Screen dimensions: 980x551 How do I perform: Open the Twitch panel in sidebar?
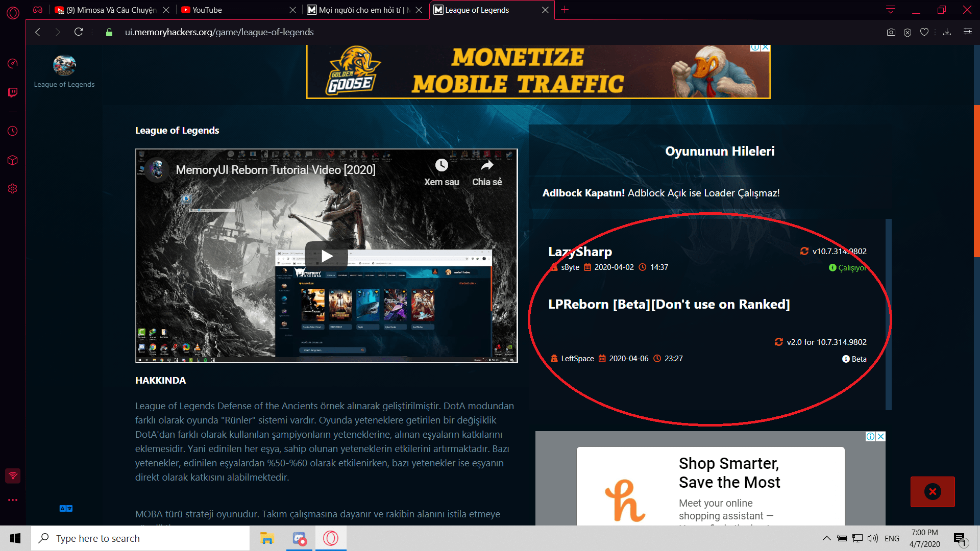[13, 92]
